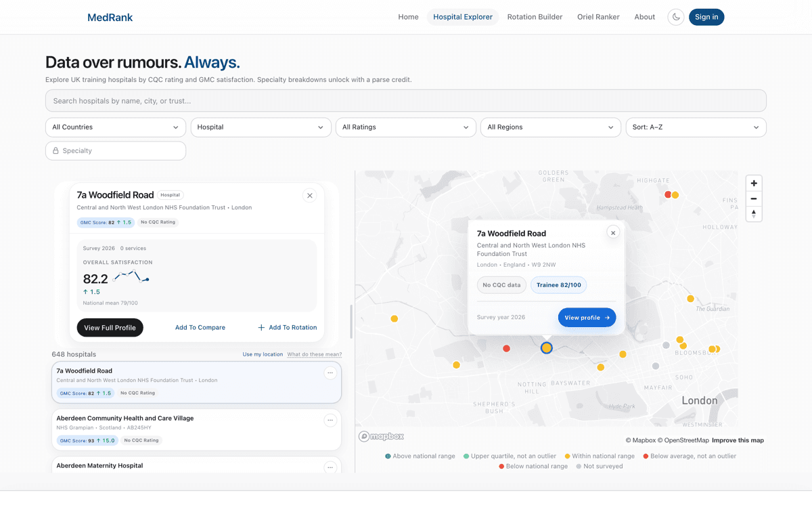This screenshot has height=508, width=812.
Task: Open Oriel Ranker
Action: (598, 17)
